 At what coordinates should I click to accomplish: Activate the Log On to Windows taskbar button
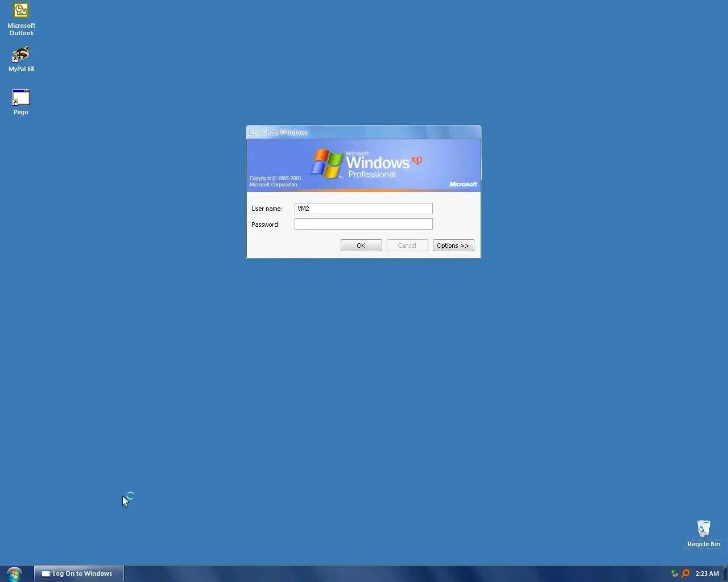coord(79,573)
